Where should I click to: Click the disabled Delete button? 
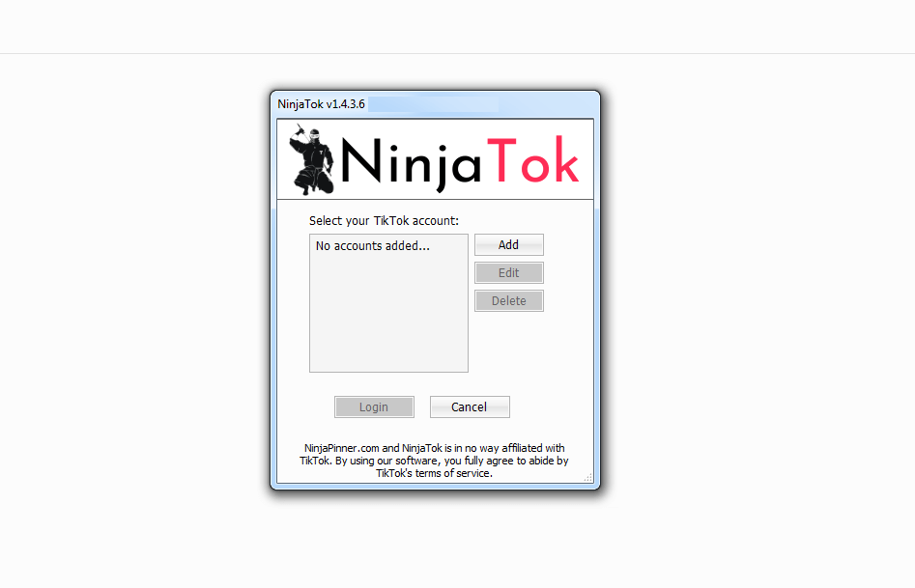pyautogui.click(x=508, y=300)
